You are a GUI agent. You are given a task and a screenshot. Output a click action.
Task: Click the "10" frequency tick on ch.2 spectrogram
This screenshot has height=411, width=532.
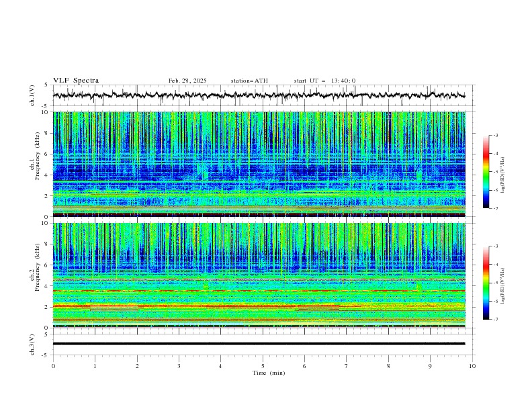tap(47, 223)
